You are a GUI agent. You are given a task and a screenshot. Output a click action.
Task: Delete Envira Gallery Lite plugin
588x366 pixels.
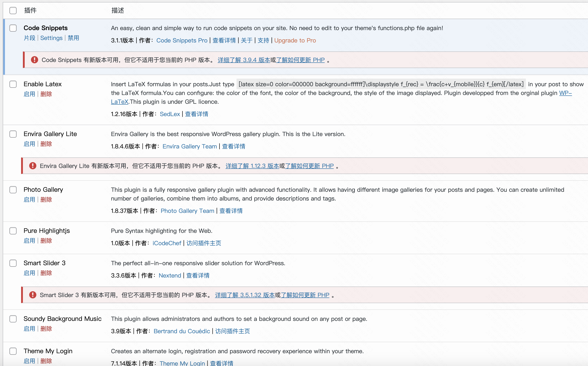point(46,144)
